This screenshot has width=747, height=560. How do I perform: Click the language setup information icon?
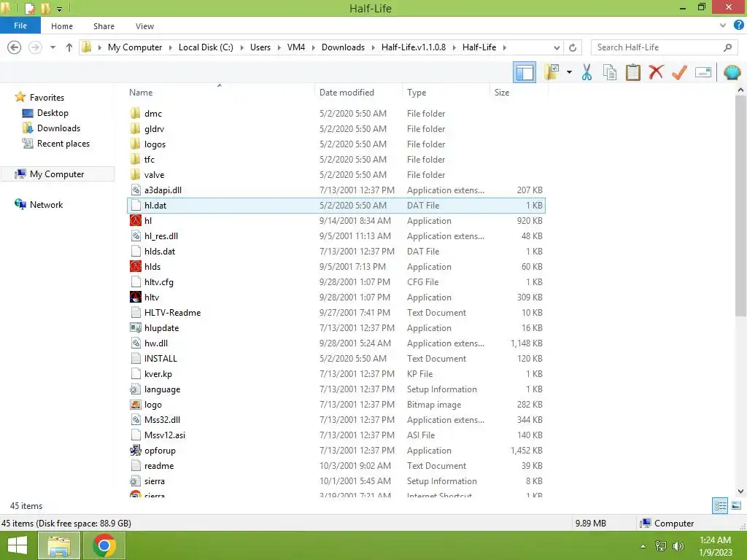pyautogui.click(x=135, y=389)
